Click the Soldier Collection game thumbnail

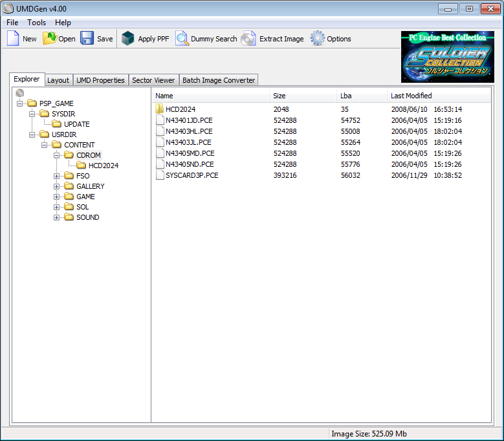pos(447,56)
